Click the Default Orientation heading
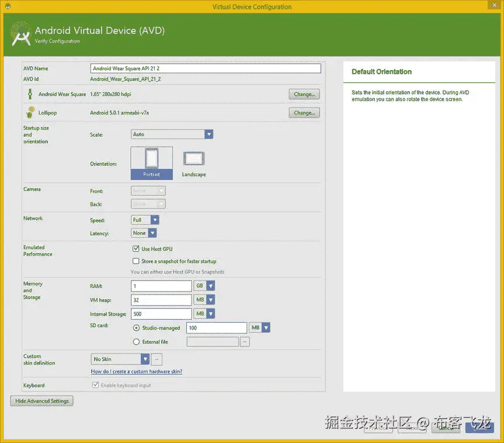The width and height of the screenshot is (504, 443). click(381, 72)
